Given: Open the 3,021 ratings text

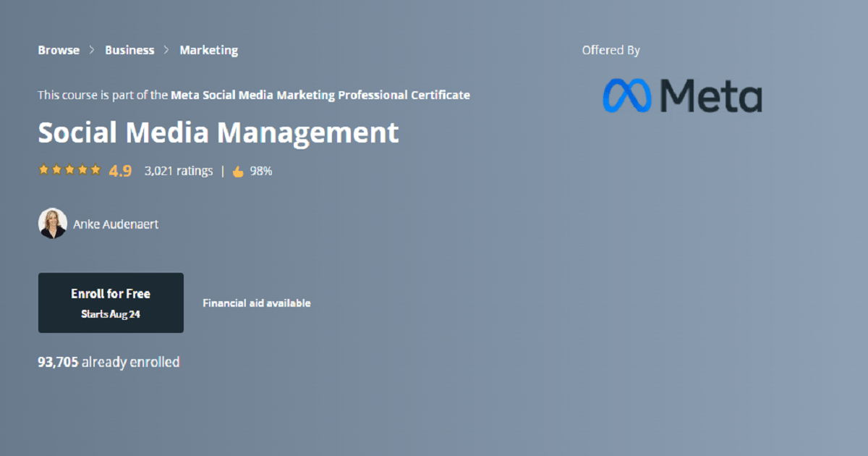Looking at the screenshot, I should pos(179,172).
